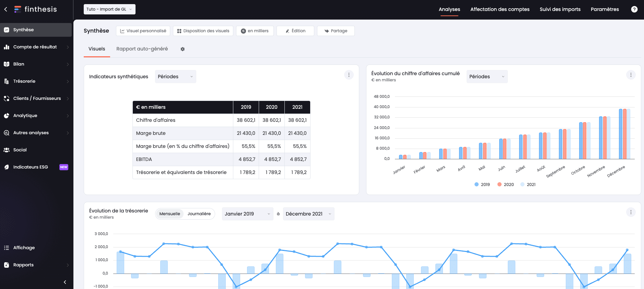
Task: Collapse the sidebar using the bottom chevron
Action: pyautogui.click(x=65, y=282)
